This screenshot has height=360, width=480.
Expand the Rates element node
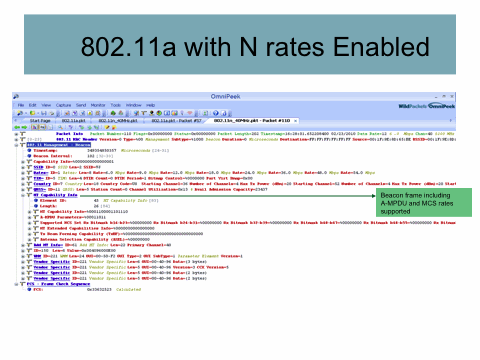tap(23, 173)
